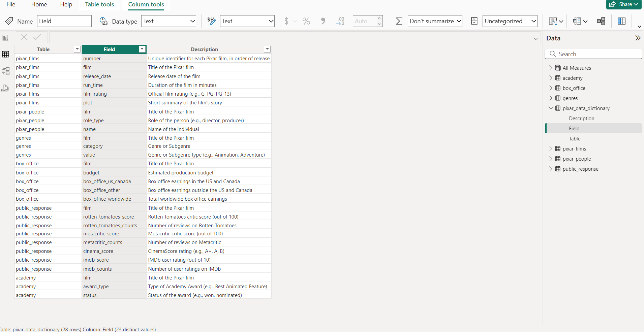Open DAX query view icon
Screen dimensions: 644x332
pos(5,88)
